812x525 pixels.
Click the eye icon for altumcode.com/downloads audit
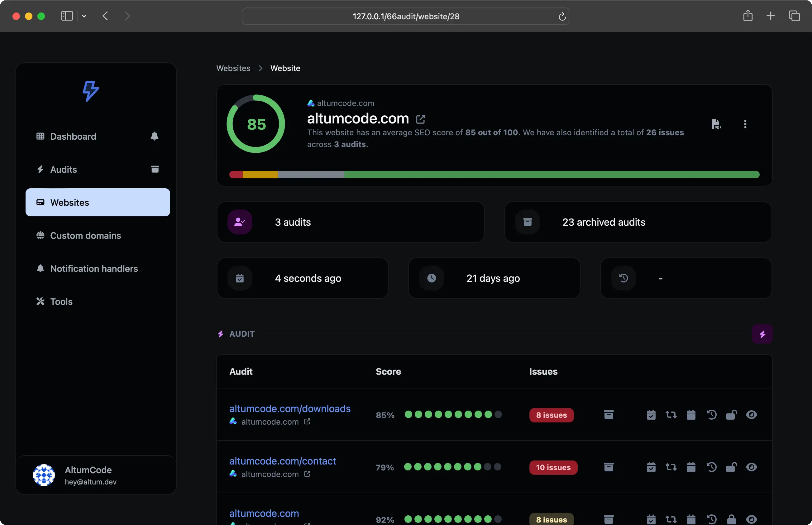(x=751, y=415)
